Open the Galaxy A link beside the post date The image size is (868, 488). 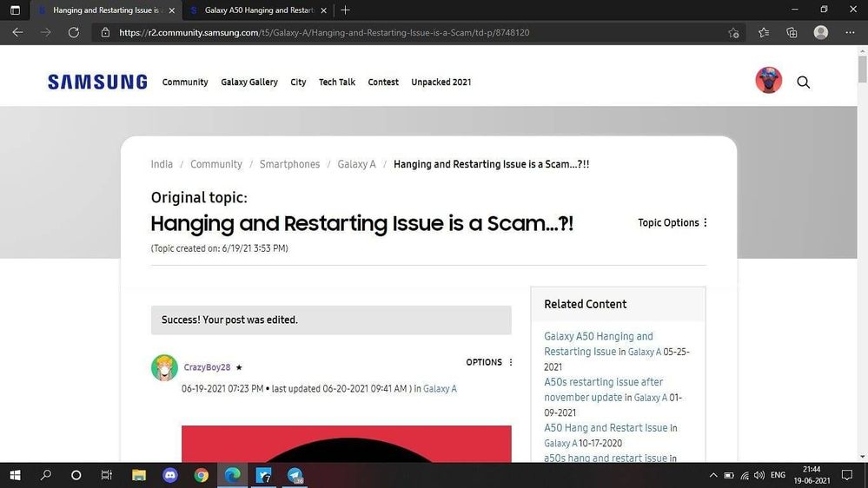(441, 389)
